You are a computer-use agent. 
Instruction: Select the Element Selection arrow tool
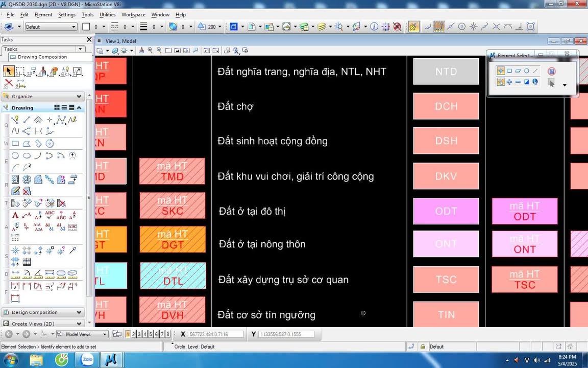8,71
